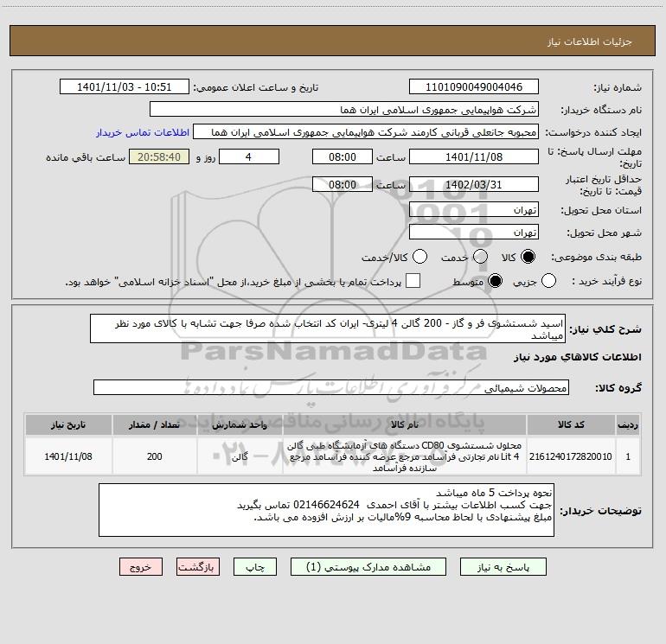Select the کالا/خدمت radio button
This screenshot has width=666, height=644.
click(419, 257)
